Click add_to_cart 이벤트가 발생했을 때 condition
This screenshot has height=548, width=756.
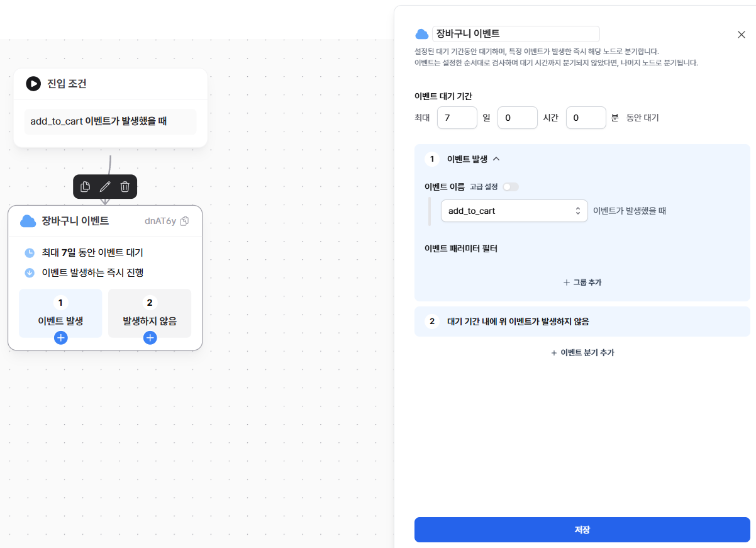[110, 121]
